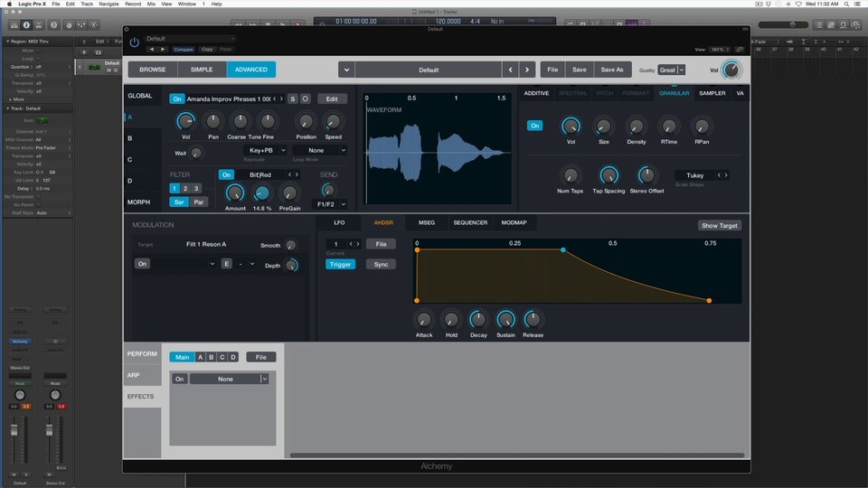Screen dimensions: 868x488
Task: Go to next BitRed filter type
Action: click(297, 174)
